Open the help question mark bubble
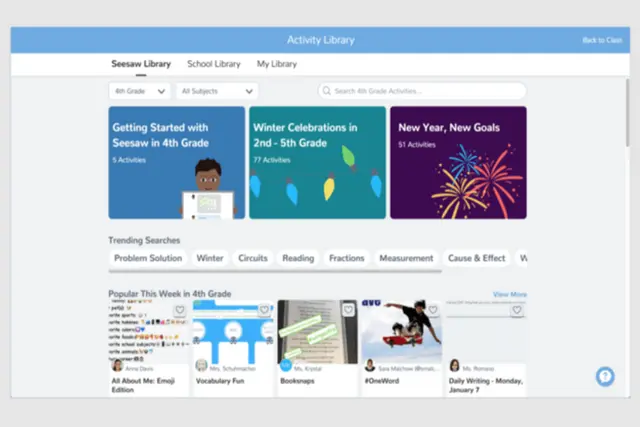The image size is (640, 427). (605, 376)
